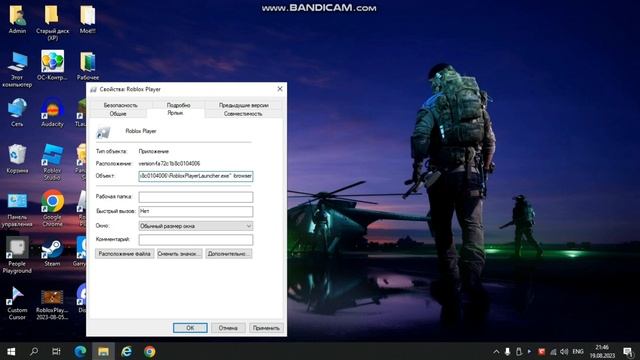Open the notification center icon

[x=628, y=351]
